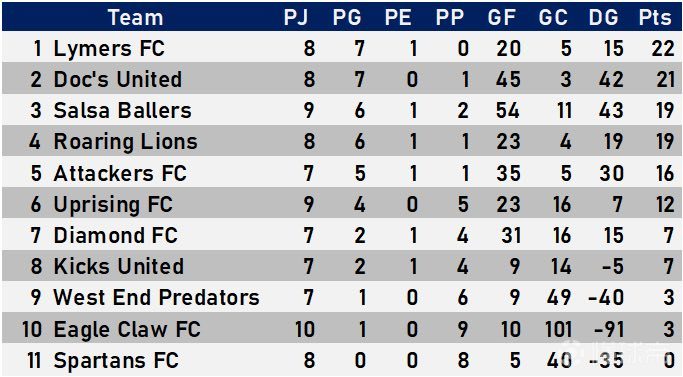Click Diamond FC team name

pos(115,235)
